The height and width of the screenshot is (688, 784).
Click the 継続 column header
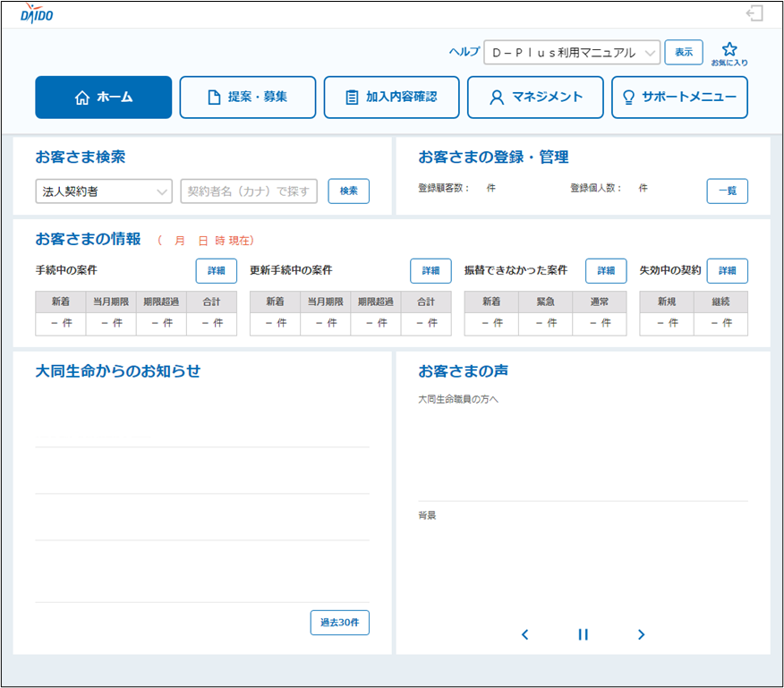[x=721, y=302]
